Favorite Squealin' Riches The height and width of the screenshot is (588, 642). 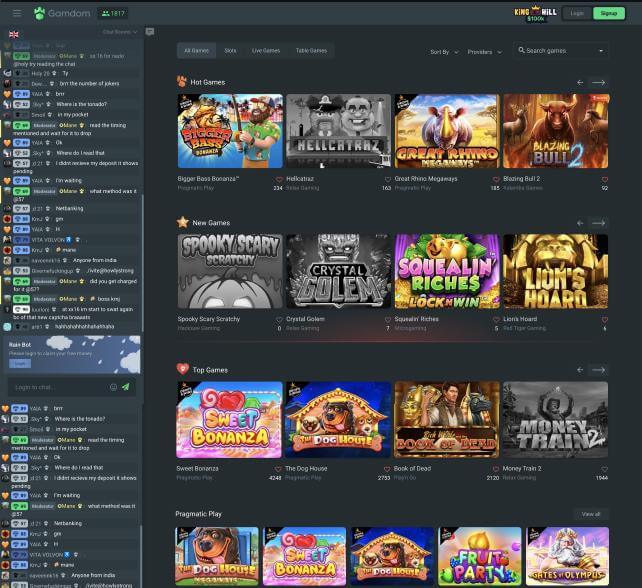pos(496,319)
